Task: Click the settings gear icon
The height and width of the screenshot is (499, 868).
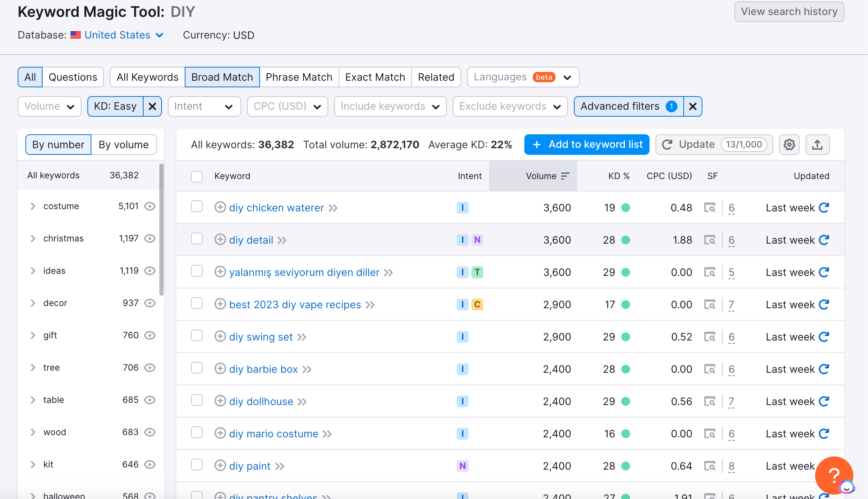Action: (x=789, y=145)
